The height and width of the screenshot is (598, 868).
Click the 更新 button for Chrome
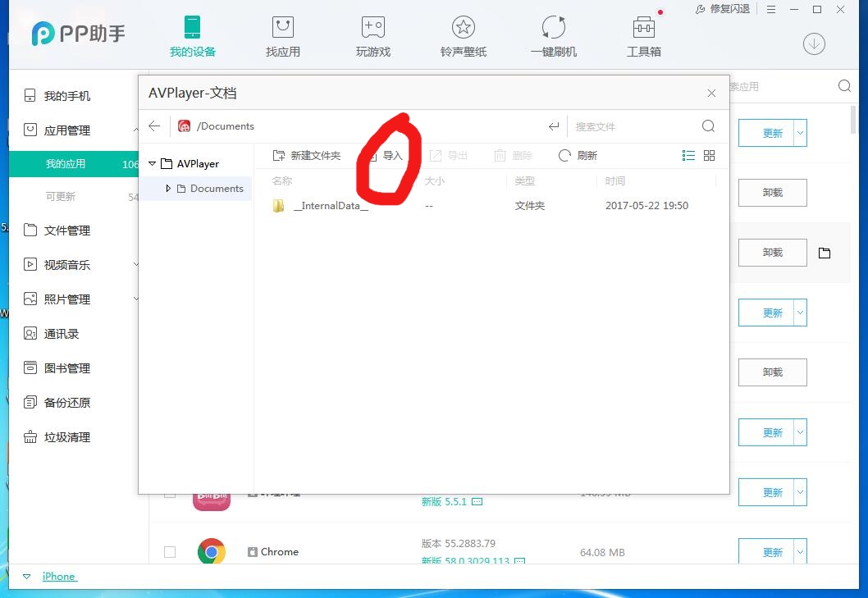pos(772,551)
